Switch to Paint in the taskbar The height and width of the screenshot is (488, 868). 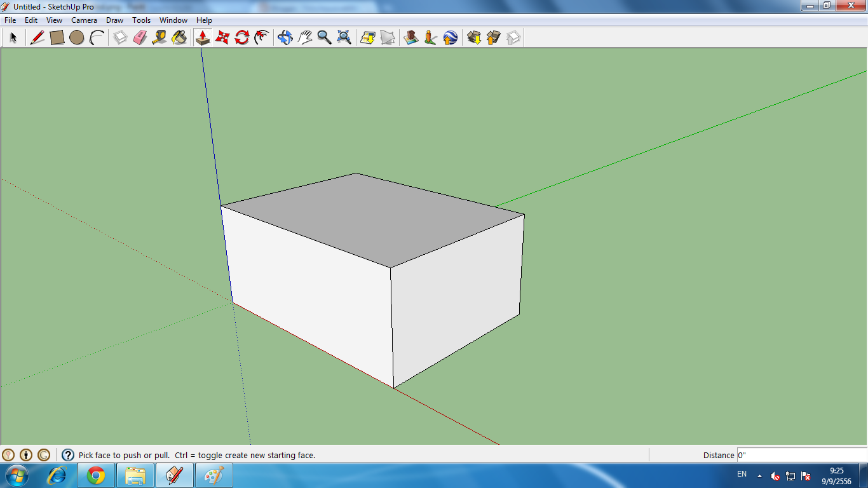pos(214,475)
